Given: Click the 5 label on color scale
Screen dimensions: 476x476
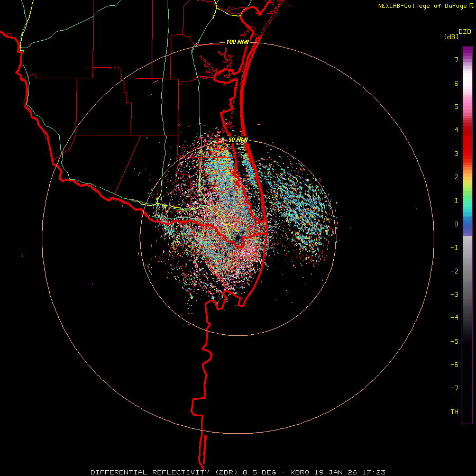Looking at the screenshot, I should tap(456, 106).
